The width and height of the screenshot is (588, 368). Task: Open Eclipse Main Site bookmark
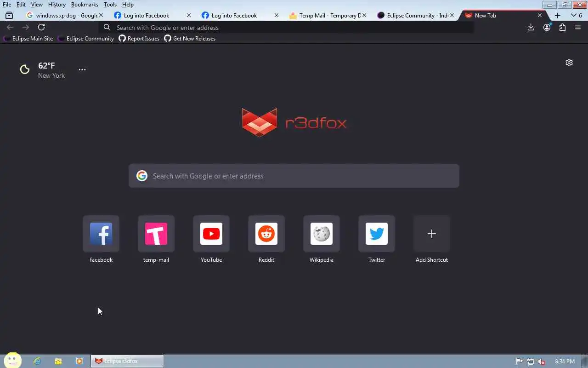pyautogui.click(x=28, y=39)
